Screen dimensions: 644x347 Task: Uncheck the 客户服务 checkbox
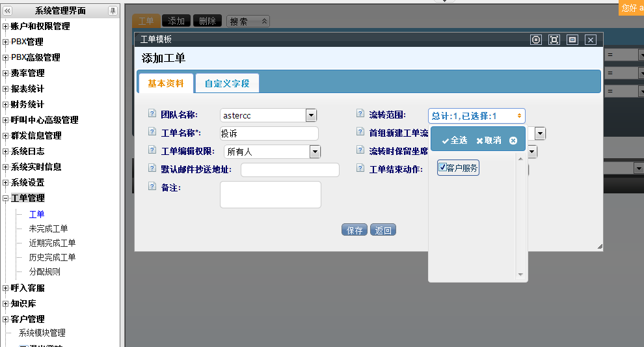coord(442,167)
